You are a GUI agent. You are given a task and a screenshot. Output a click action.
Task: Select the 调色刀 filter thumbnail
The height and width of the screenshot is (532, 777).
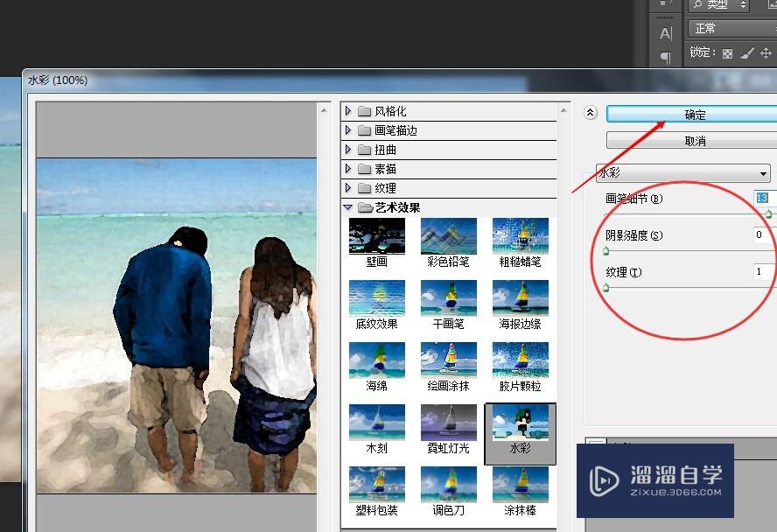(x=449, y=485)
